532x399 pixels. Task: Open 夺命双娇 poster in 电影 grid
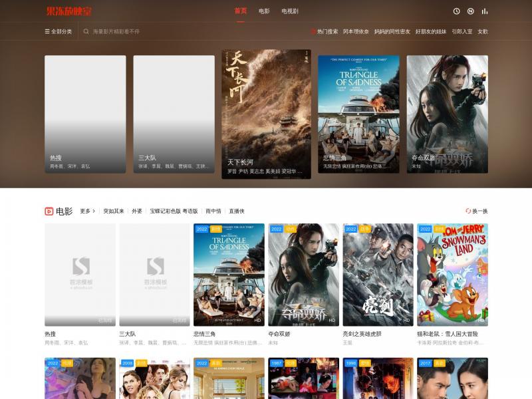point(304,275)
